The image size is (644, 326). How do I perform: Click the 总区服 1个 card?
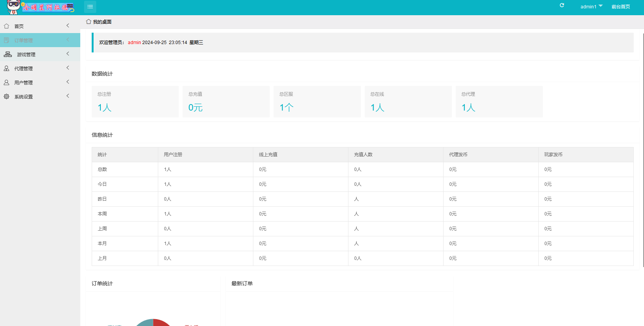(317, 101)
